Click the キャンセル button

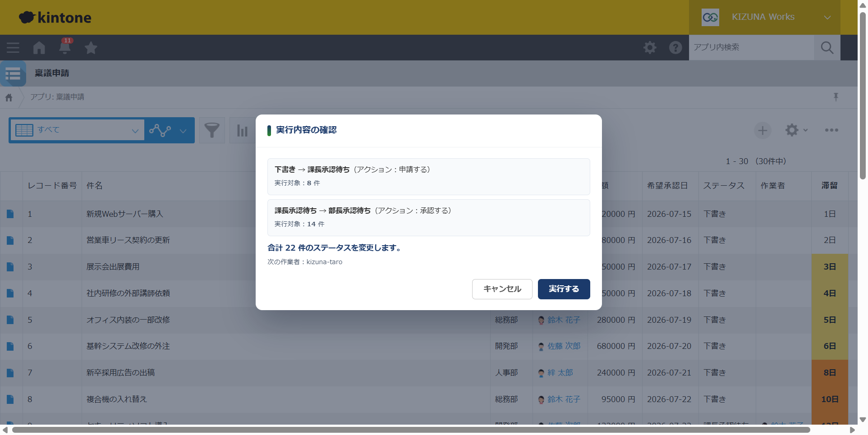(502, 289)
